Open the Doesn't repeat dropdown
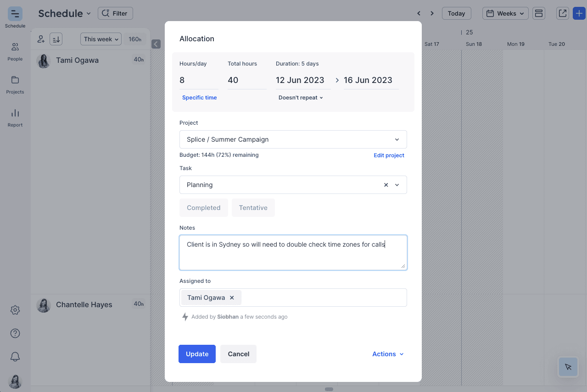This screenshot has height=392, width=587. coord(301,97)
